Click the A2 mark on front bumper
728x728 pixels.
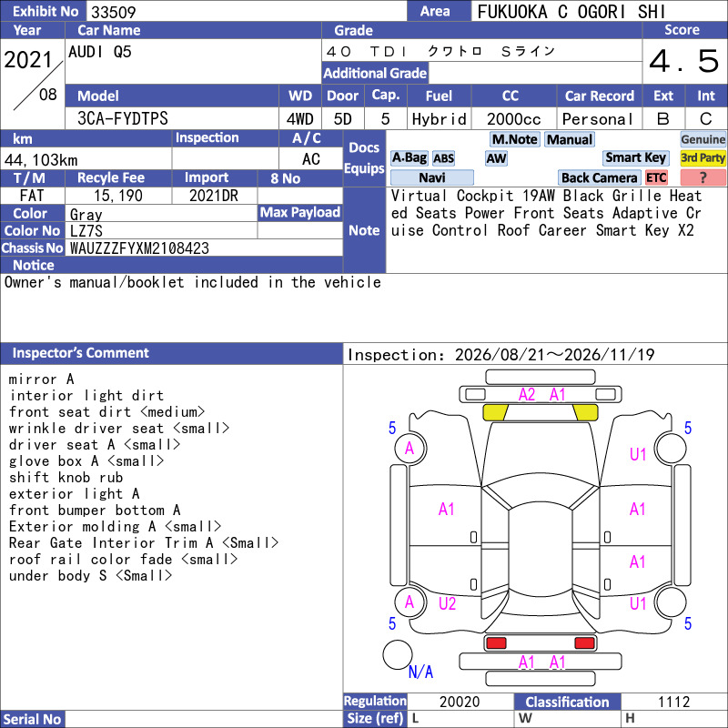point(527,395)
